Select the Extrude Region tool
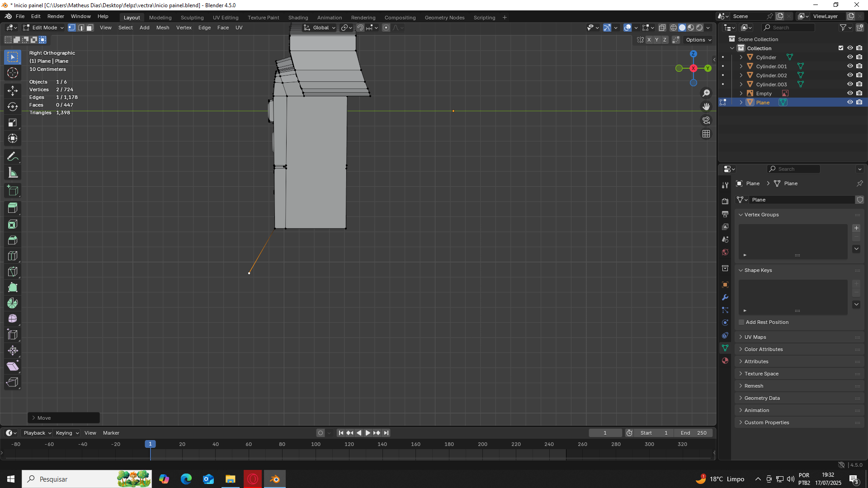This screenshot has width=868, height=488. click(13, 208)
